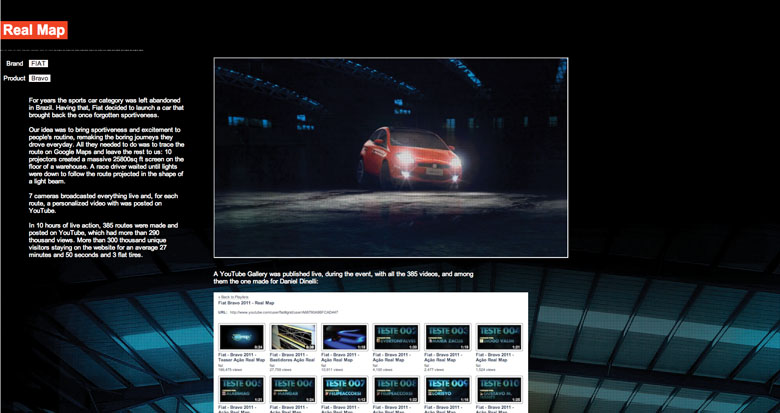Click the 'Product' label
Image resolution: width=780 pixels, height=413 pixels.
tap(14, 78)
